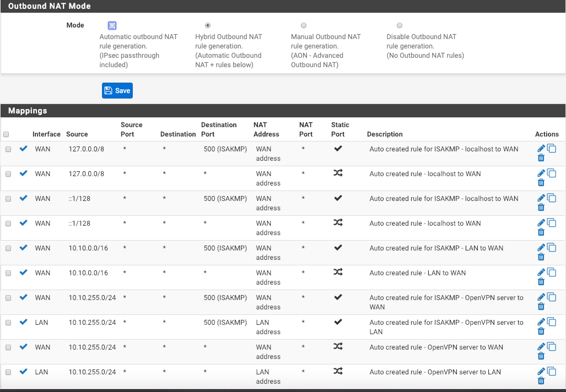
Task: Select Disable Outbound NAT mode
Action: pos(400,25)
